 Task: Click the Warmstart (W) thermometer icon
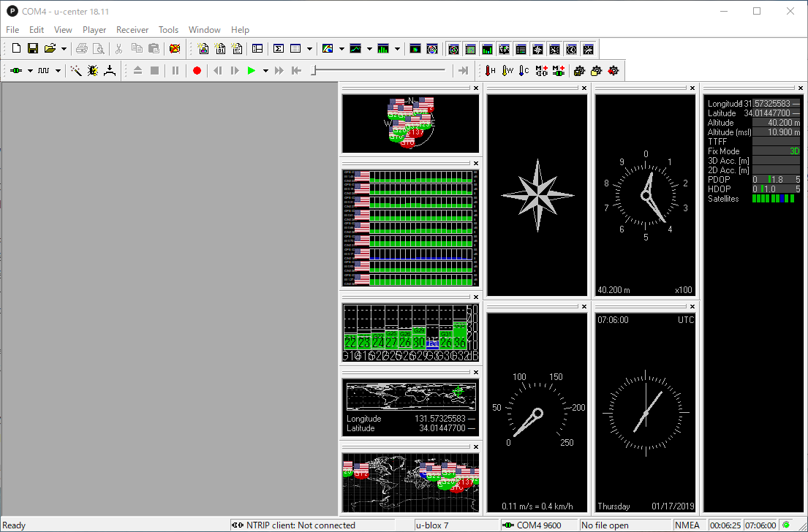(x=507, y=71)
